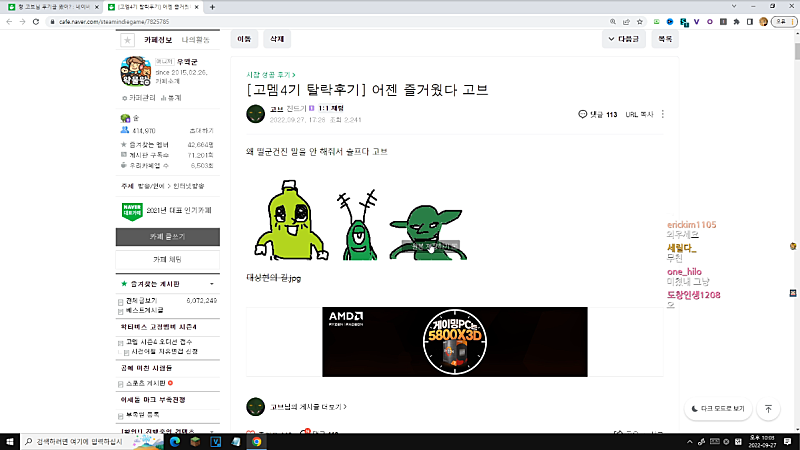Open the Minecraft block taskbar icon

coord(195,442)
